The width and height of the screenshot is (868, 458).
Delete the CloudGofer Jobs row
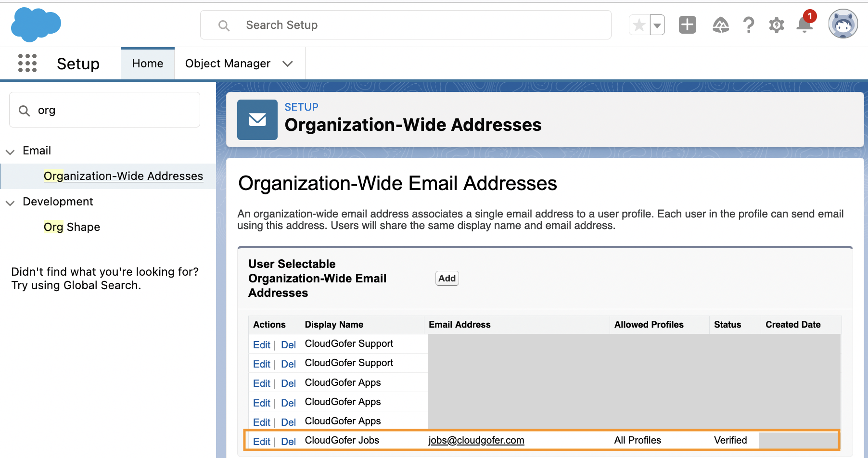tap(288, 442)
